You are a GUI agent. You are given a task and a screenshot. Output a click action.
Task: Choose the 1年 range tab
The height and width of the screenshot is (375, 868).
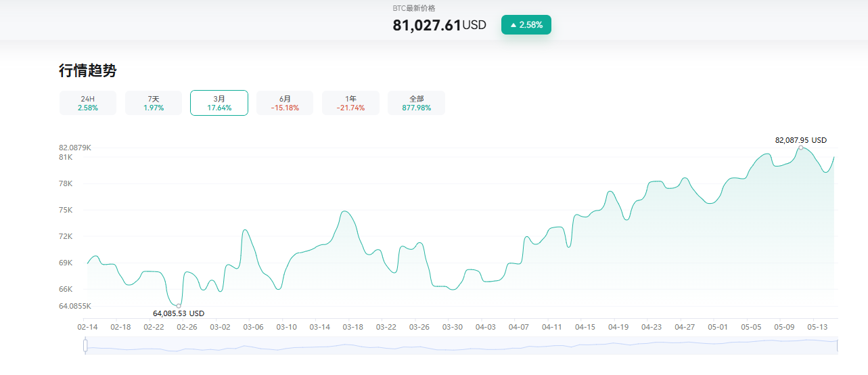(x=350, y=103)
